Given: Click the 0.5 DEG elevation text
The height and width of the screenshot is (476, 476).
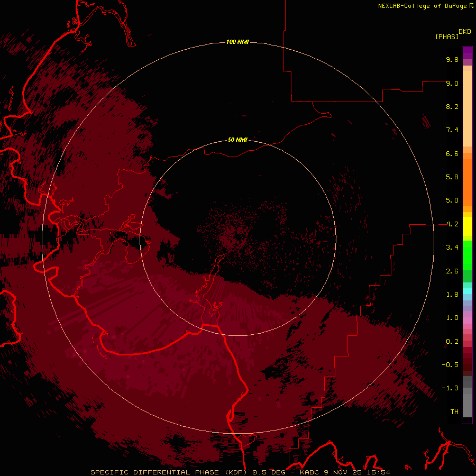Looking at the screenshot, I should click(269, 472).
